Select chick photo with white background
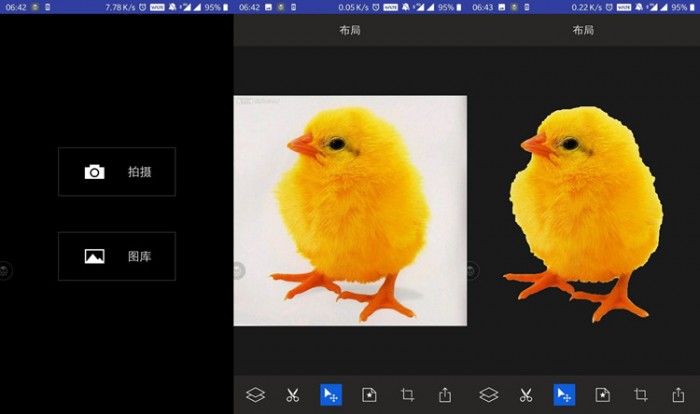The image size is (700, 414). [x=350, y=211]
